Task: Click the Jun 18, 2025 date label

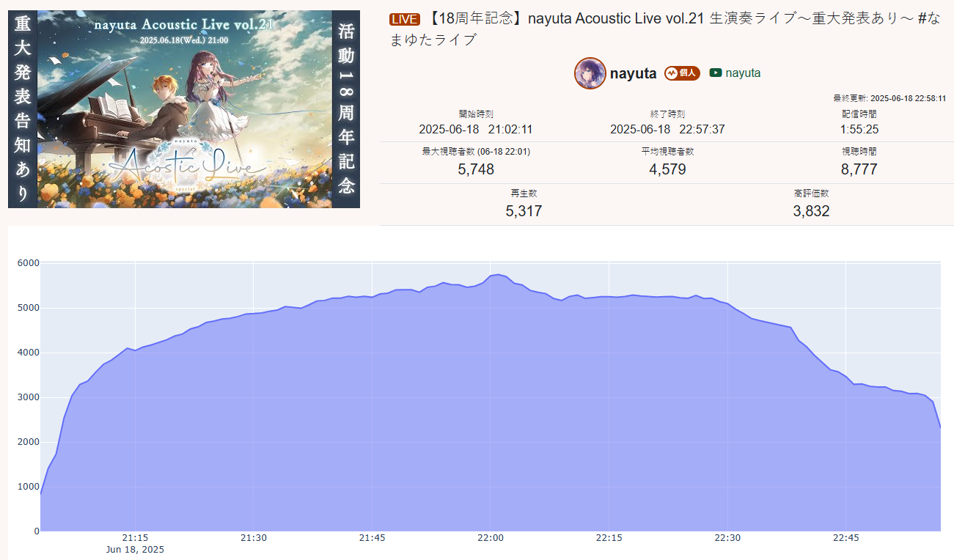Action: [x=135, y=550]
